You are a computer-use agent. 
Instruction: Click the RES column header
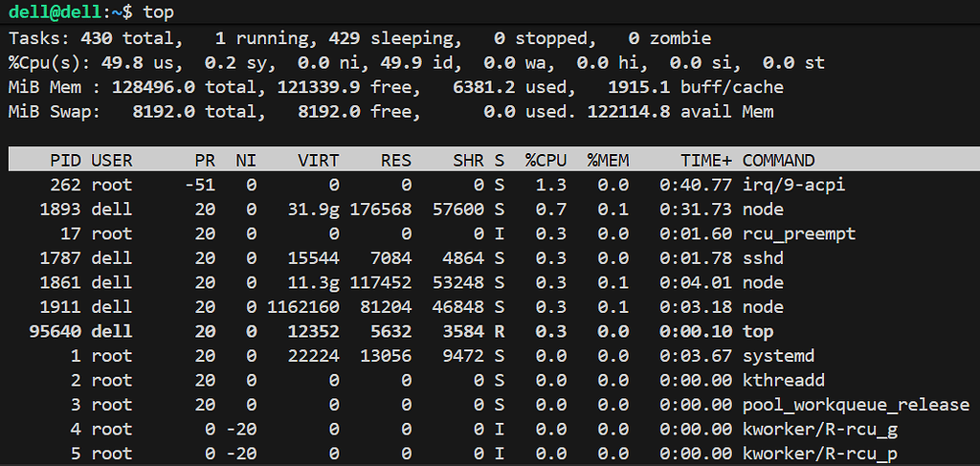click(x=396, y=161)
